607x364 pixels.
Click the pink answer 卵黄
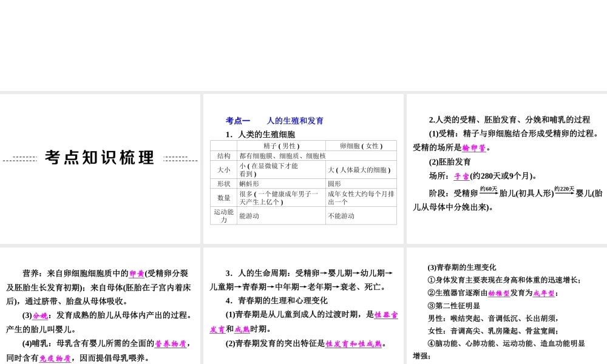pos(137,274)
